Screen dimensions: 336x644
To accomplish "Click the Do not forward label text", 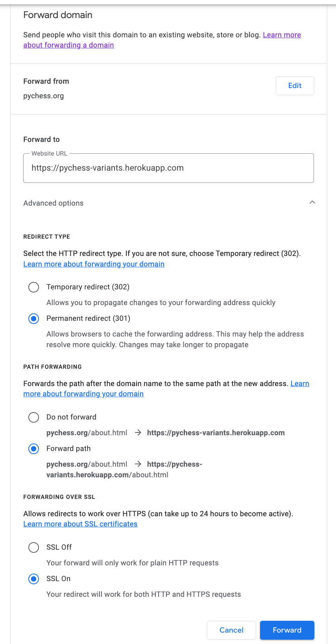I will (71, 417).
